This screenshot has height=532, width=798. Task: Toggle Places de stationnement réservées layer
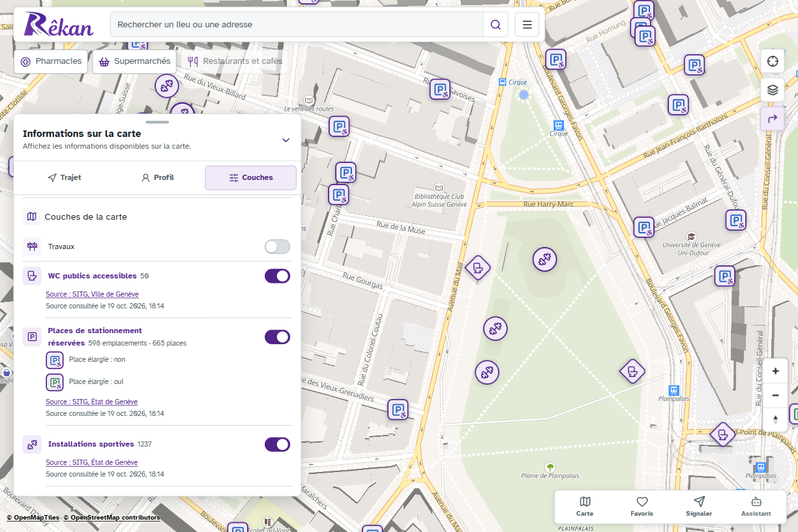(277, 337)
